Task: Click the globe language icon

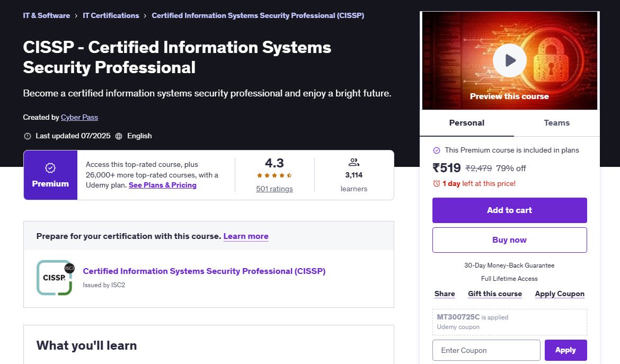Action: coord(119,136)
